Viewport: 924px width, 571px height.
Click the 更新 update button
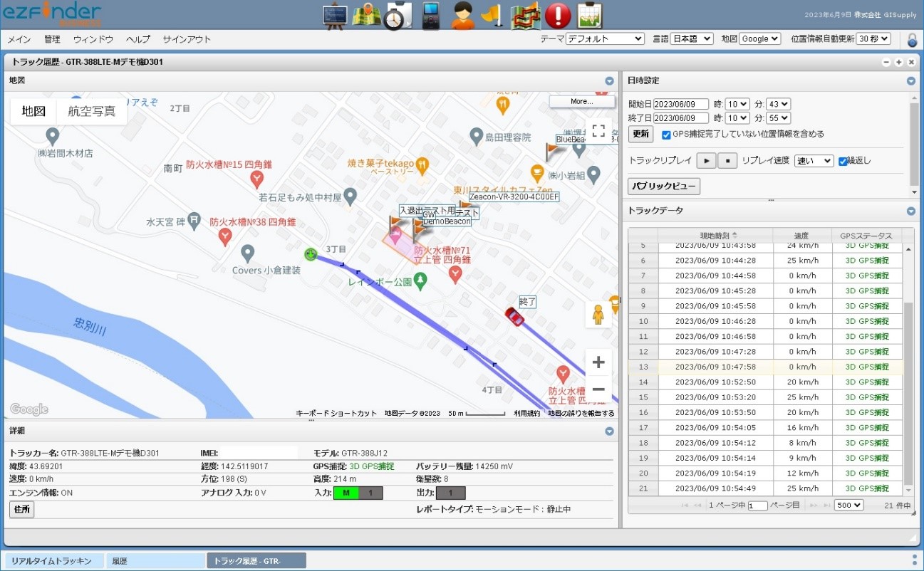tap(641, 134)
